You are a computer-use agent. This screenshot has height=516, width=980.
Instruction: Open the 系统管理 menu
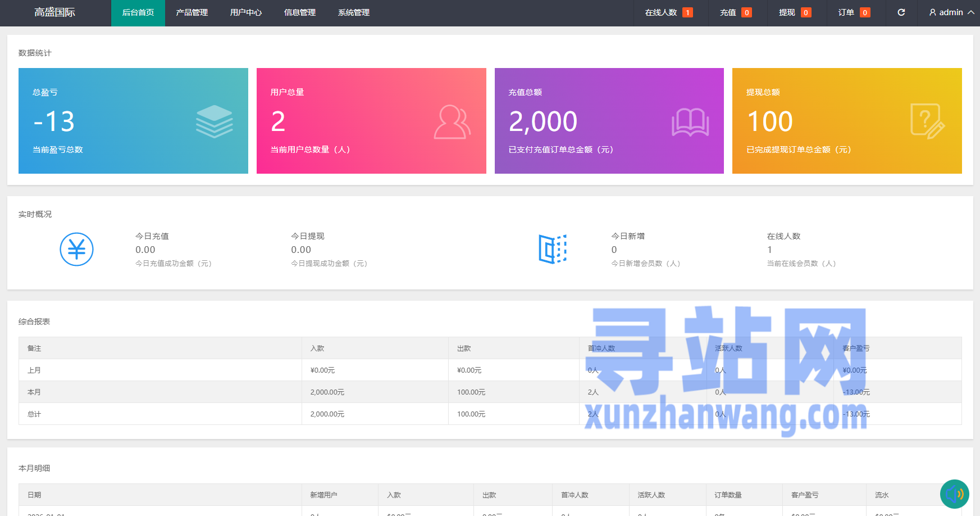coord(353,12)
